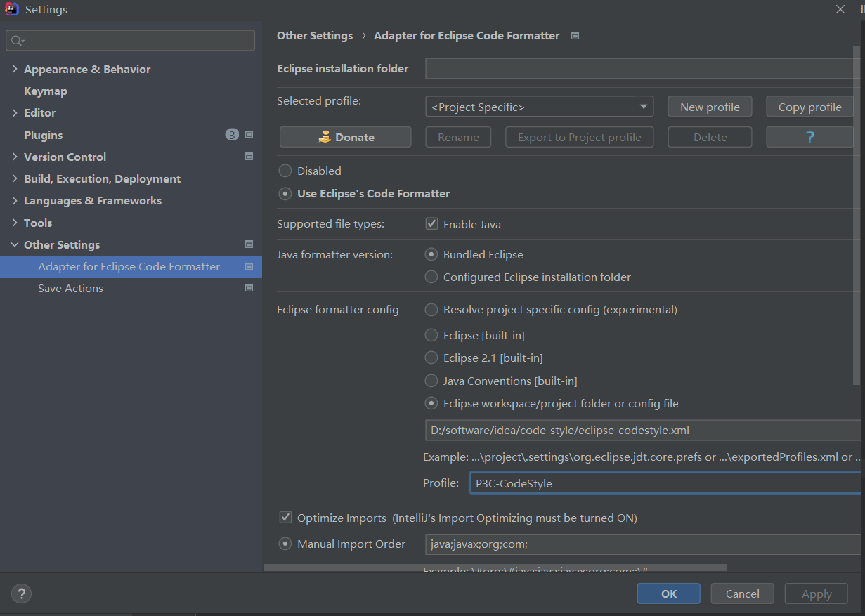Toggle the Optimize Imports checkbox
The image size is (865, 616).
(x=285, y=518)
